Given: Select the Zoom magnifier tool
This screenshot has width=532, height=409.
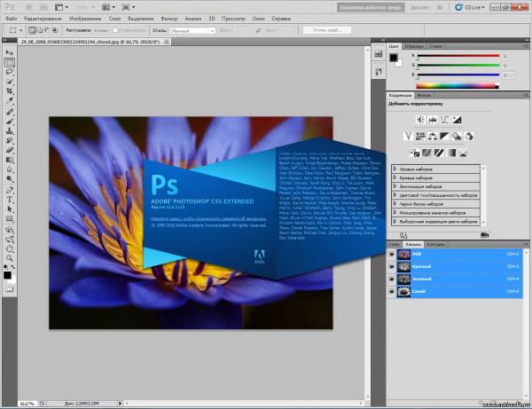Looking at the screenshot, I should pyautogui.click(x=10, y=258).
